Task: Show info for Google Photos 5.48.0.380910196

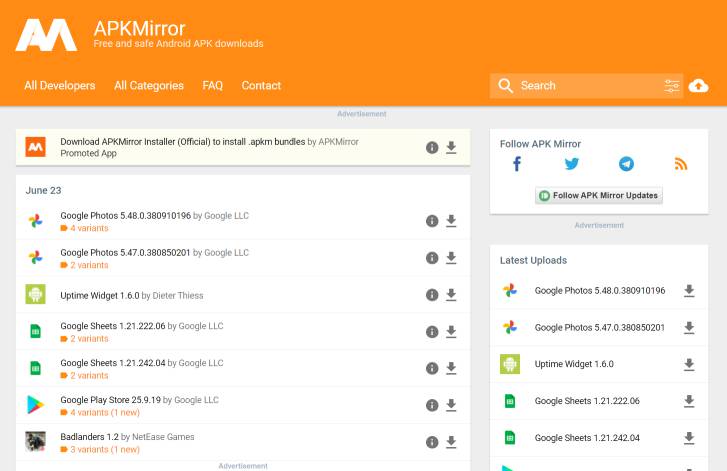Action: point(432,221)
